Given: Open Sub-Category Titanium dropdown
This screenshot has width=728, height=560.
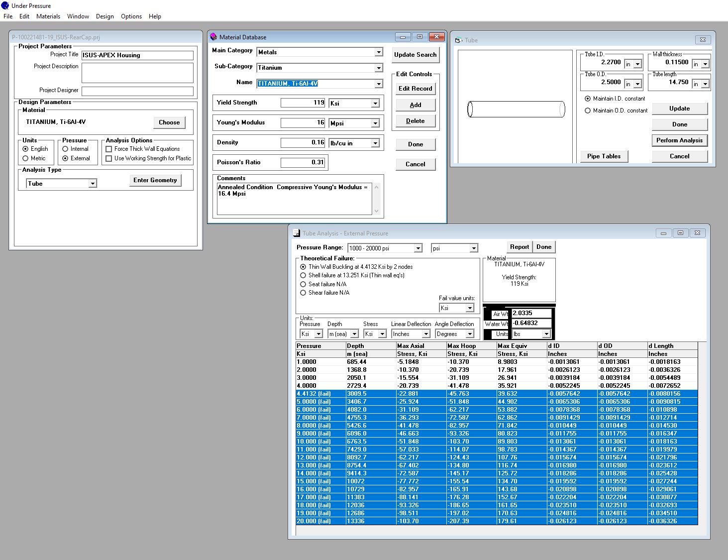Looking at the screenshot, I should (x=379, y=68).
